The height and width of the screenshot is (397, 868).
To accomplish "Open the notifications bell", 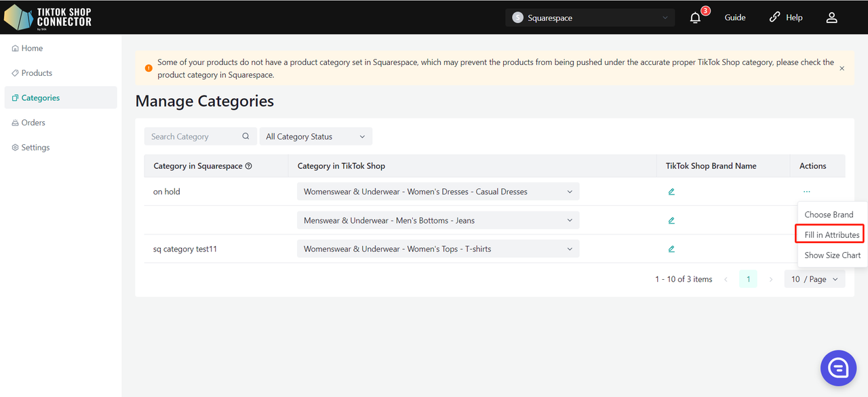I will 695,18.
